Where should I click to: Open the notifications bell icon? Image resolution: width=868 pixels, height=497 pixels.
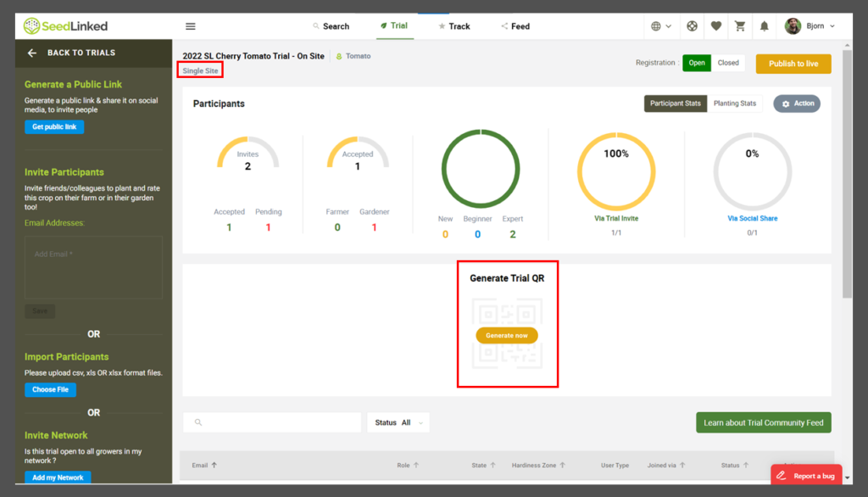(764, 26)
